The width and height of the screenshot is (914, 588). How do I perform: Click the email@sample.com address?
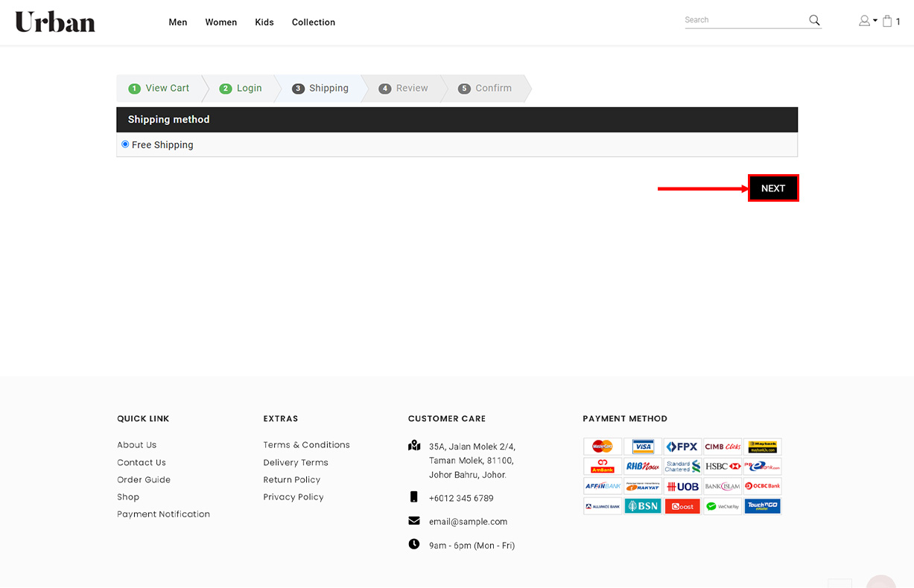tap(468, 522)
